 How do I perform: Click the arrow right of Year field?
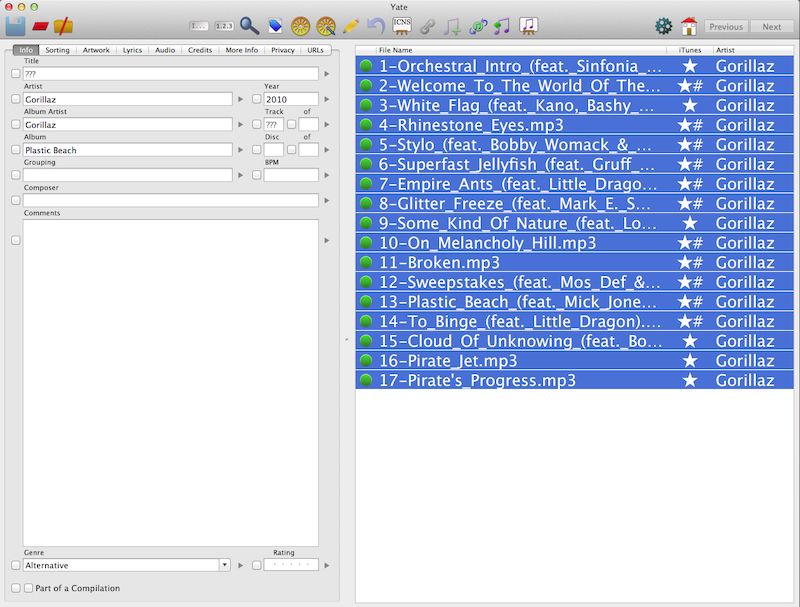point(327,99)
